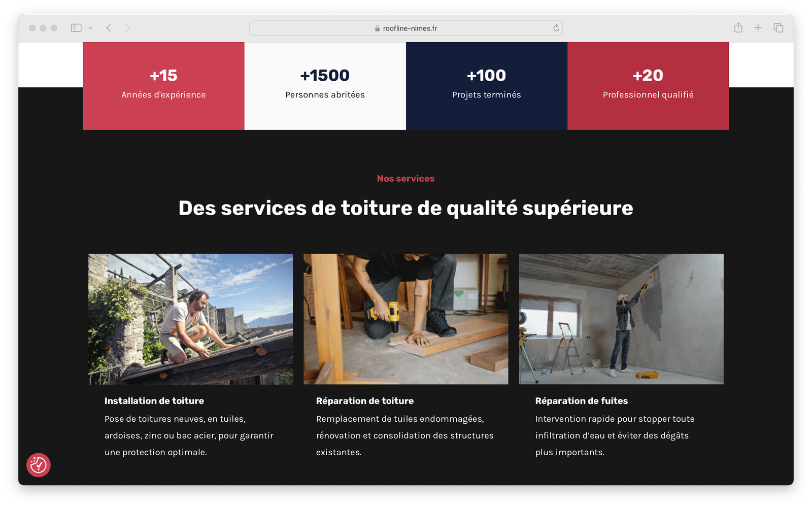
Task: Show the tab overview icon
Action: (x=779, y=28)
